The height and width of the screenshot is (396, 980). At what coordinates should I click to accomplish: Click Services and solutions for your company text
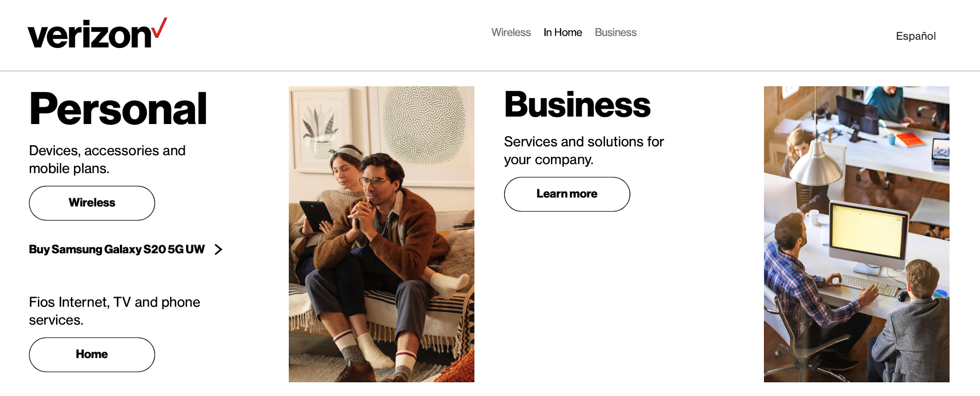click(584, 150)
